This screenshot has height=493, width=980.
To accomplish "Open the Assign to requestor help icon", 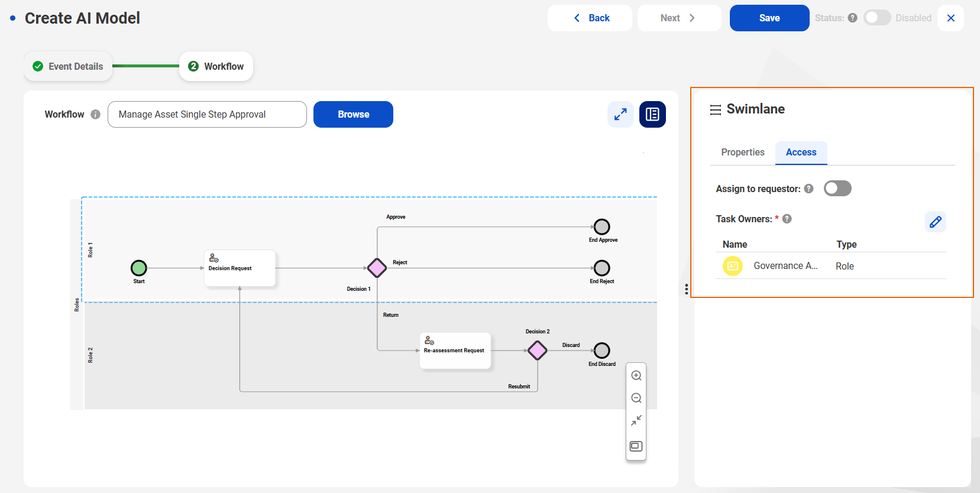I will pyautogui.click(x=808, y=189).
